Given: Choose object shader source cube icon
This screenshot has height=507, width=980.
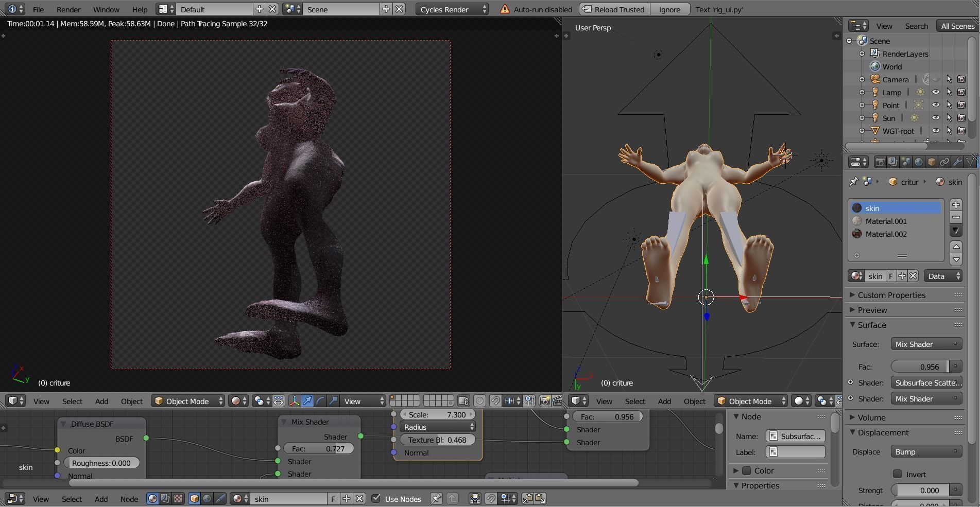Looking at the screenshot, I should click(x=194, y=499).
